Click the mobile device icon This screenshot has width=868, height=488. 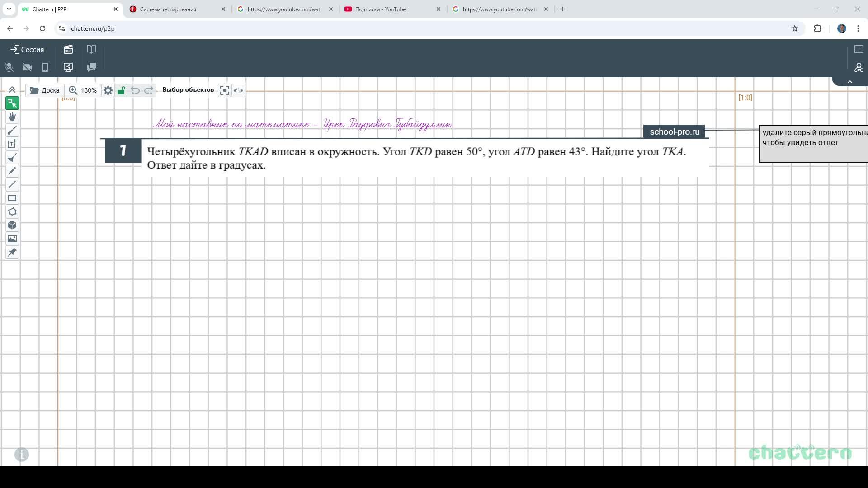point(45,67)
